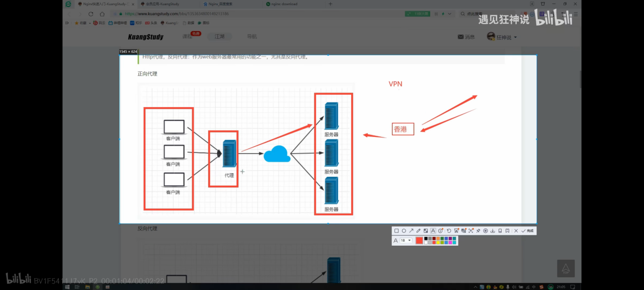This screenshot has height=290, width=644.
Task: Select the ellipse drawing tool
Action: click(404, 231)
